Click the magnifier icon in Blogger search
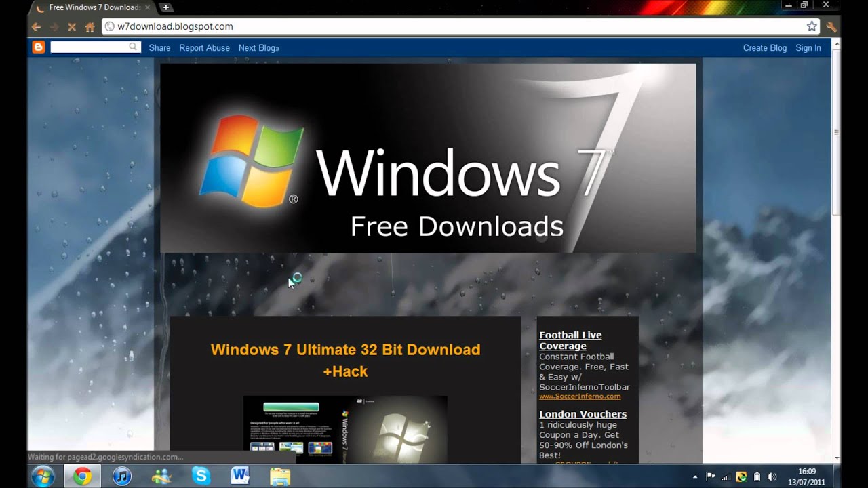 (134, 47)
